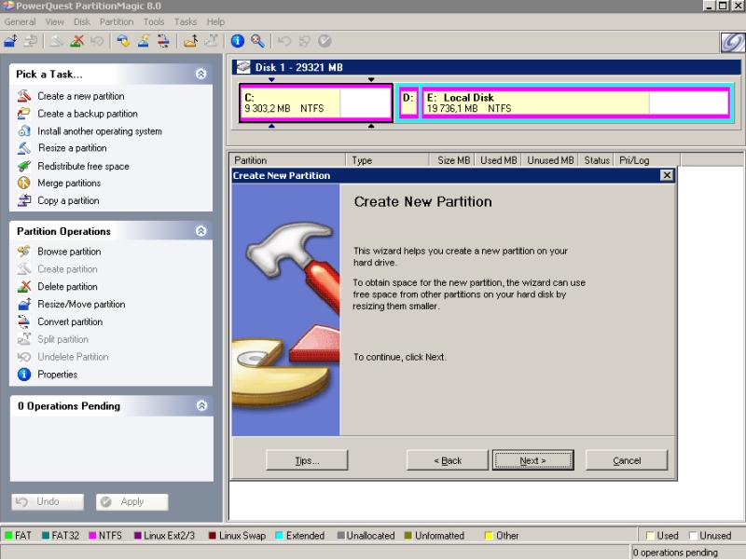Click the hammer icon beside Create a new partition
Screen dimensions: 746x560
24,96
